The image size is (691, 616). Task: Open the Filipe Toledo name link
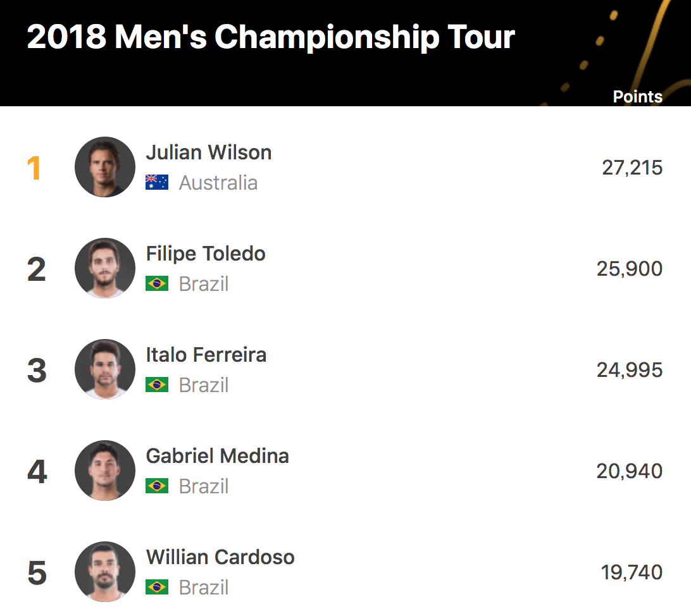(x=206, y=254)
